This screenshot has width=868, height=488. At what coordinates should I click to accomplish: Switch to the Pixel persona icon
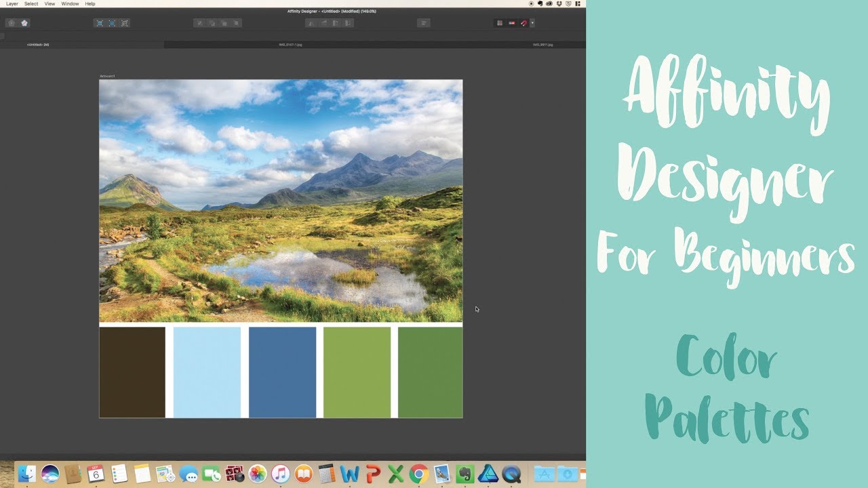24,23
